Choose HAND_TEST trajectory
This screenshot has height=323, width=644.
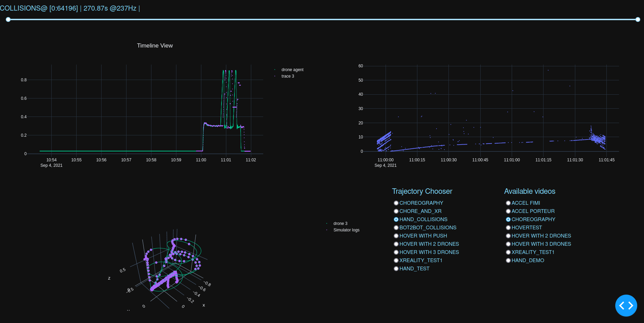(396, 269)
